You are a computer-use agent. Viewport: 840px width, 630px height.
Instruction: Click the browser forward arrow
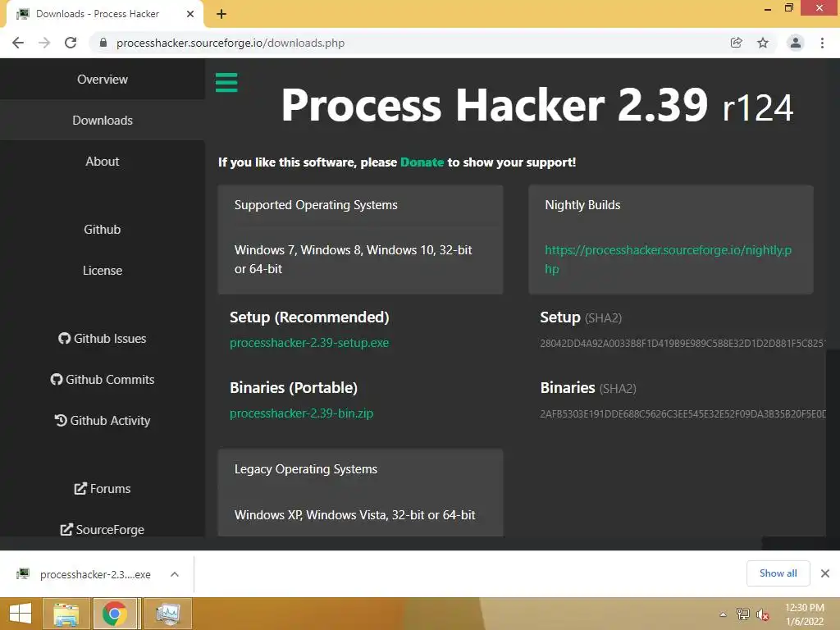click(x=44, y=43)
